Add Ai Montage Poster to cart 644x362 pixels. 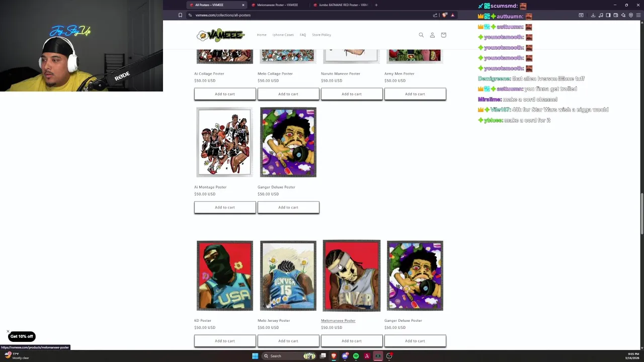(225, 207)
